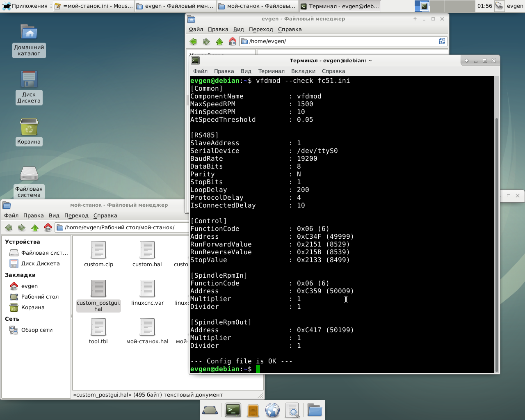
Task: Open the web browser globe icon in dock
Action: point(272,410)
